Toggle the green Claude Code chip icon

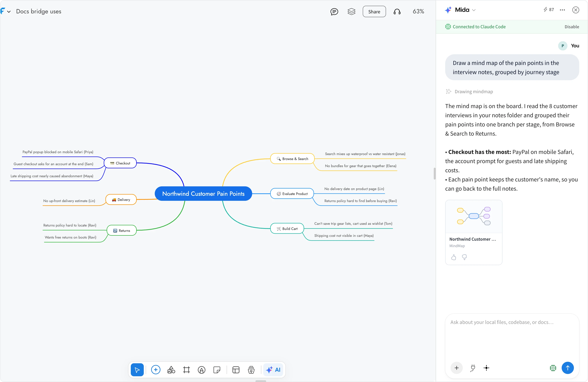[x=553, y=368]
